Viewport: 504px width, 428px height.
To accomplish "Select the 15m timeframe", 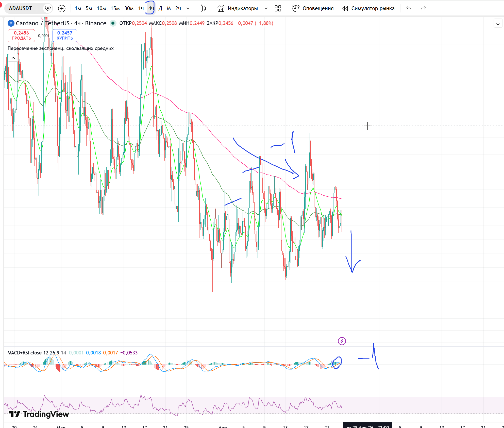I will 115,8.
